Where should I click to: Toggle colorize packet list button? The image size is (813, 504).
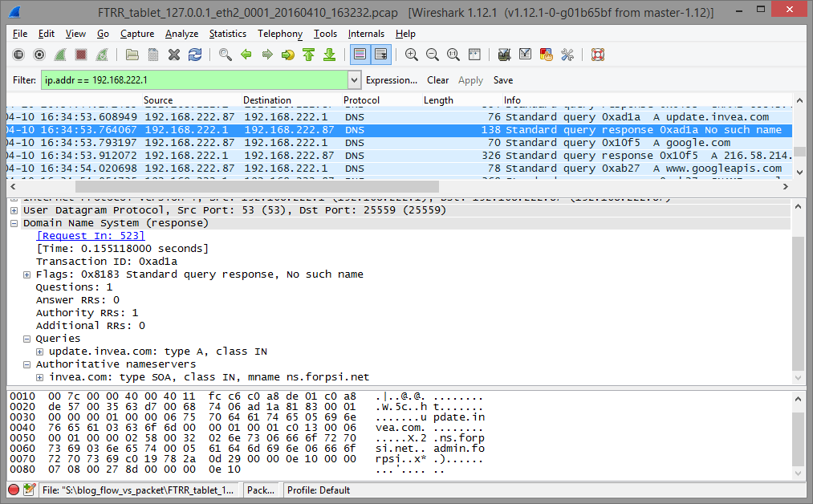click(360, 55)
